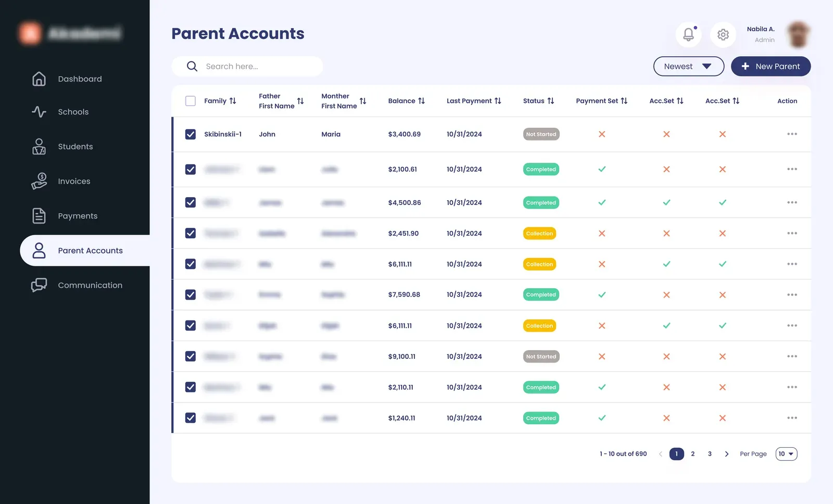Open the Newest sort dropdown

688,66
